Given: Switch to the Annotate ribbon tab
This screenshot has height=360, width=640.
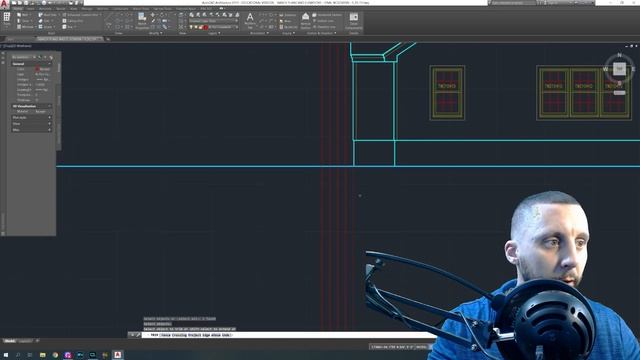Looking at the screenshot, I should [x=45, y=9].
